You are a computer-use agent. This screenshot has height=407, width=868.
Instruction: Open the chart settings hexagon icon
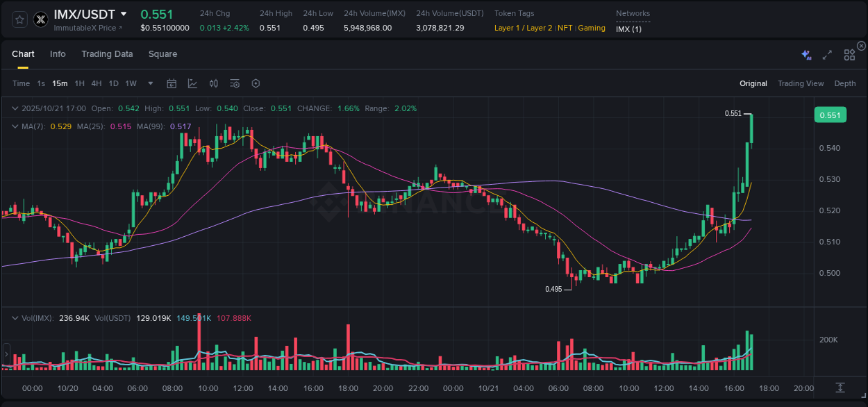[256, 83]
